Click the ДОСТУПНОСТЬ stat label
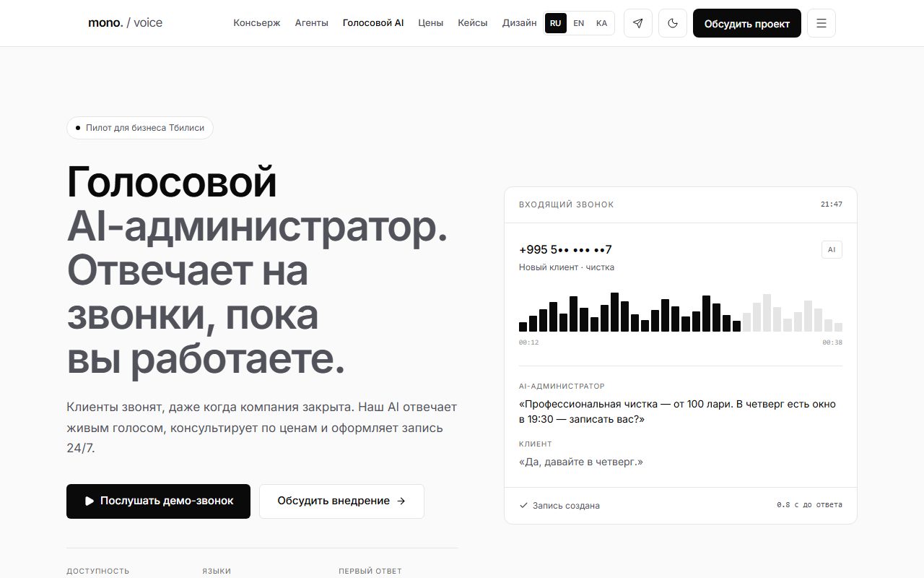Image resolution: width=924 pixels, height=578 pixels. tap(98, 571)
